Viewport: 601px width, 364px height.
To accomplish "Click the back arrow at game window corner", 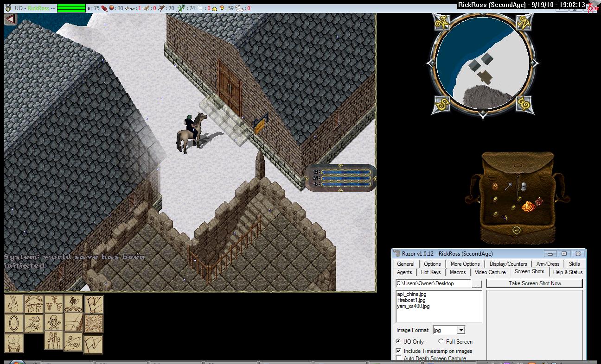I will coord(10,19).
